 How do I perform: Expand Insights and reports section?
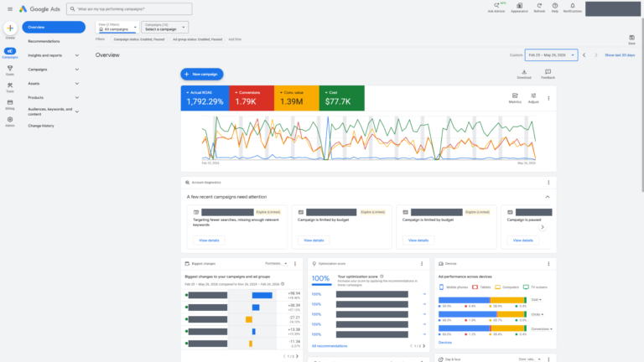(54, 55)
